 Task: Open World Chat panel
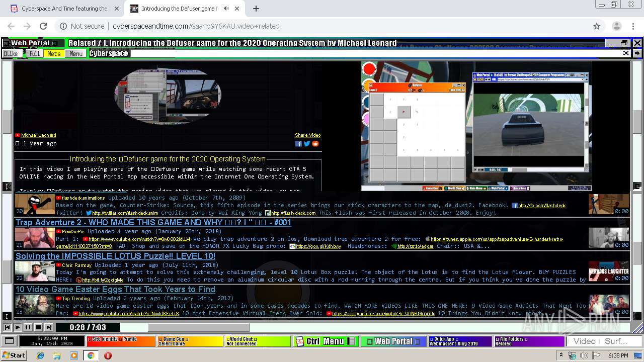point(258,341)
